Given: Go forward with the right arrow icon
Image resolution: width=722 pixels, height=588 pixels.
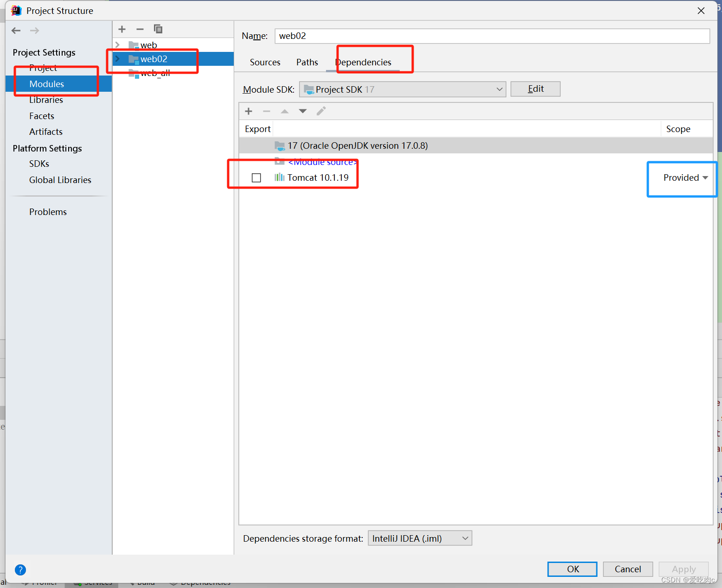Looking at the screenshot, I should tap(34, 31).
